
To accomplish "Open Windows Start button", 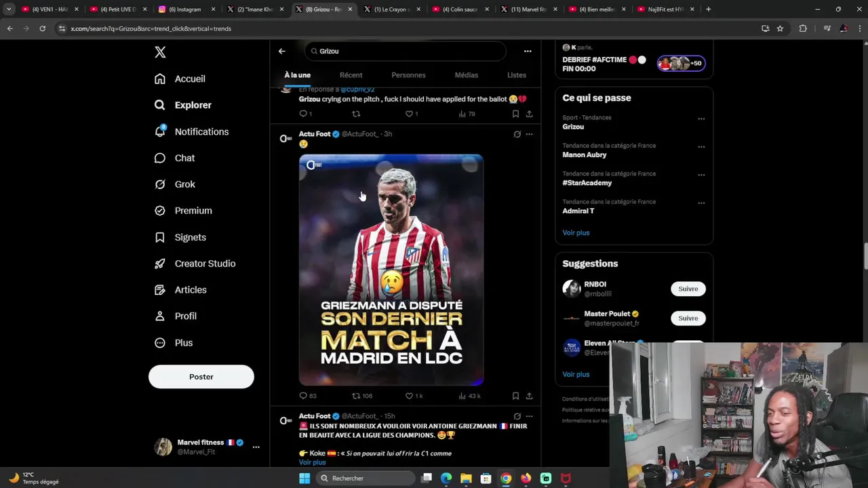I will click(304, 479).
